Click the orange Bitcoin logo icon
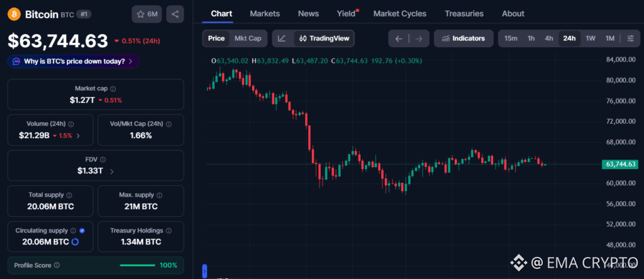The width and height of the screenshot is (644, 279). point(14,14)
